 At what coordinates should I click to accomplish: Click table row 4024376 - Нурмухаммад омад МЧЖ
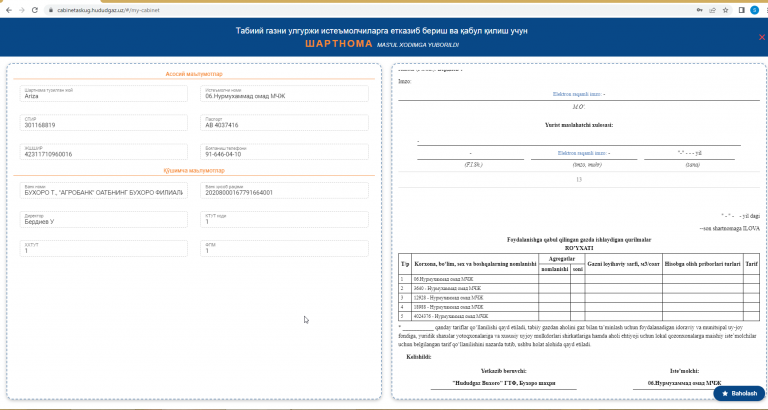pos(579,316)
